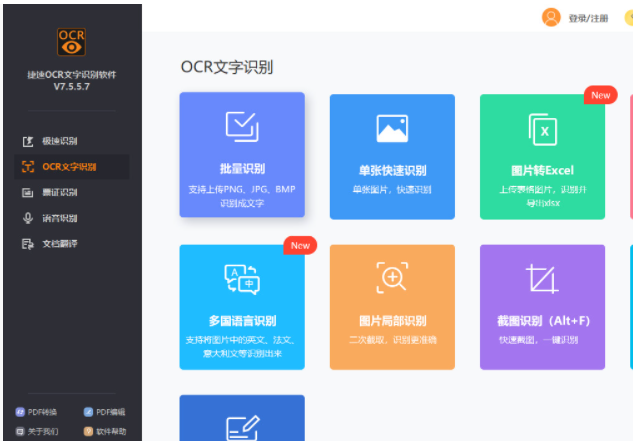Click the 二次截取，识别更准确 description text
Screen dimensions: 633x441
393,340
